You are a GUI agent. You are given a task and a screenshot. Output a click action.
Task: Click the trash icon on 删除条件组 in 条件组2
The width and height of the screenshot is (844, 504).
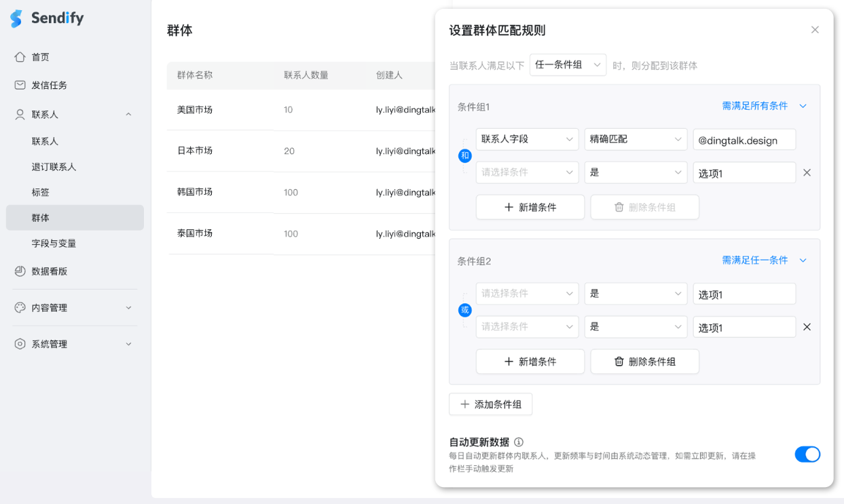pyautogui.click(x=619, y=361)
